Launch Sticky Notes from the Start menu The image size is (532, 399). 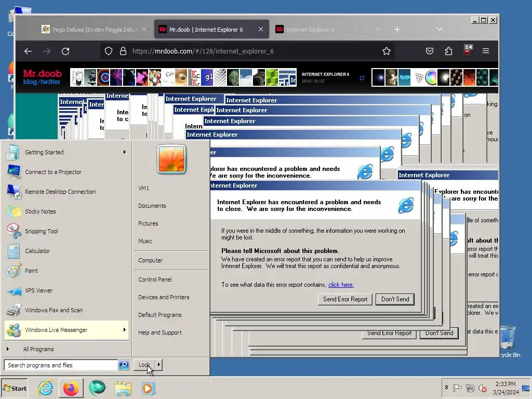(x=67, y=211)
